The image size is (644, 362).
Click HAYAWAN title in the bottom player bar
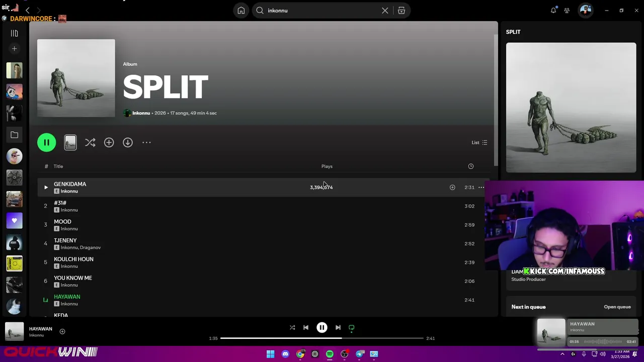(41, 329)
